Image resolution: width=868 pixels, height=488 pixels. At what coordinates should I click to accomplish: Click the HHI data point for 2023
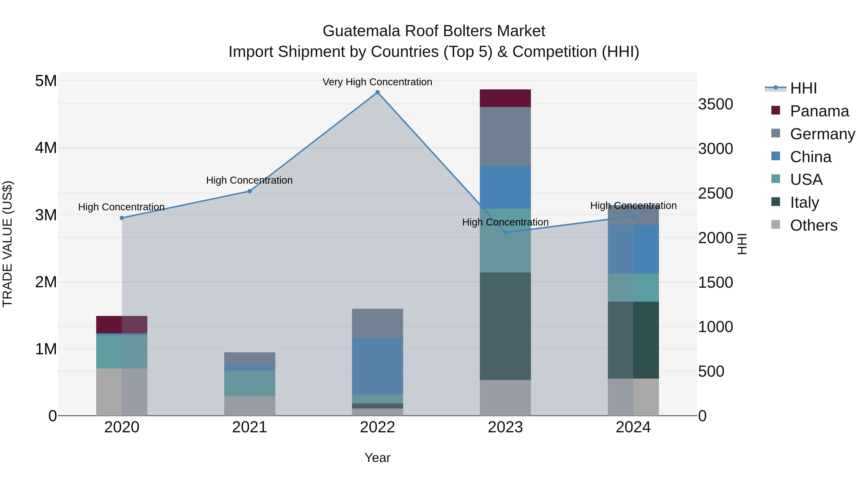[x=505, y=232]
